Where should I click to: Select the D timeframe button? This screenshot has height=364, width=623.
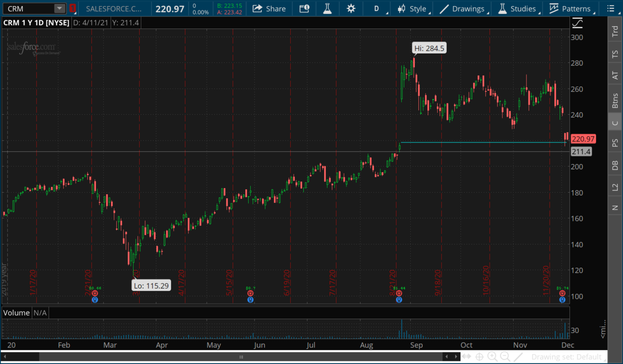377,8
